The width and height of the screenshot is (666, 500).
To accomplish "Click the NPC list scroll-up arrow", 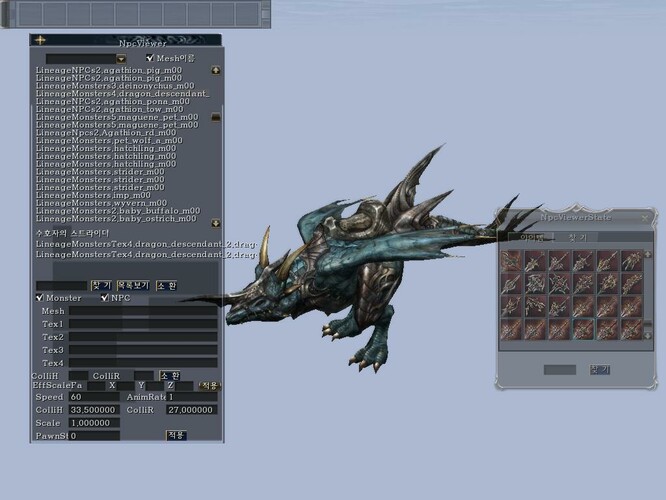I will (216, 70).
